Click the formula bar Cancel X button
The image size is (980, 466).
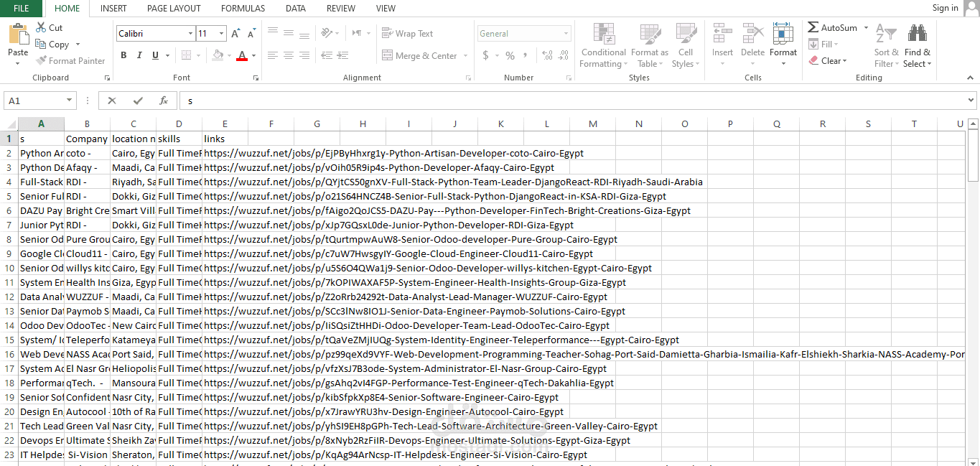(x=112, y=101)
